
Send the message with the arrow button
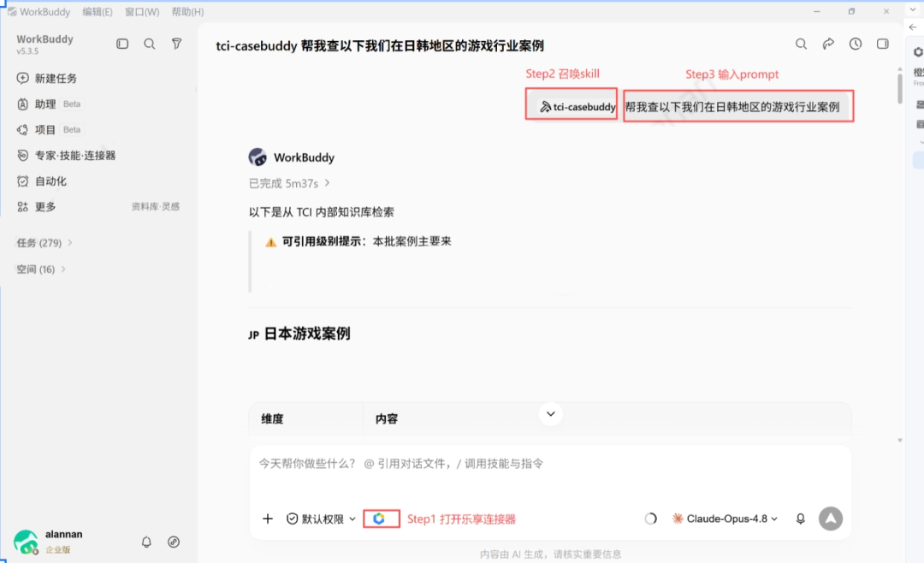pos(830,519)
